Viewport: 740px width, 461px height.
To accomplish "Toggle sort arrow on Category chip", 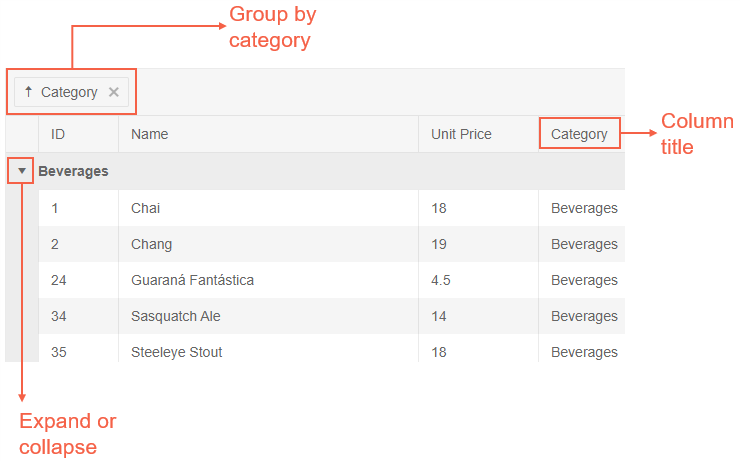I will [29, 92].
